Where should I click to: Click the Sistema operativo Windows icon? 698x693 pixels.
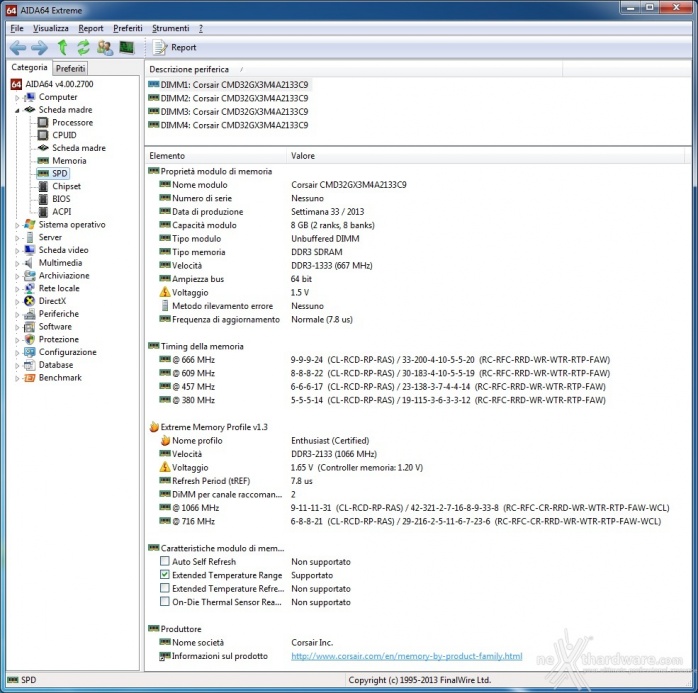(29, 224)
